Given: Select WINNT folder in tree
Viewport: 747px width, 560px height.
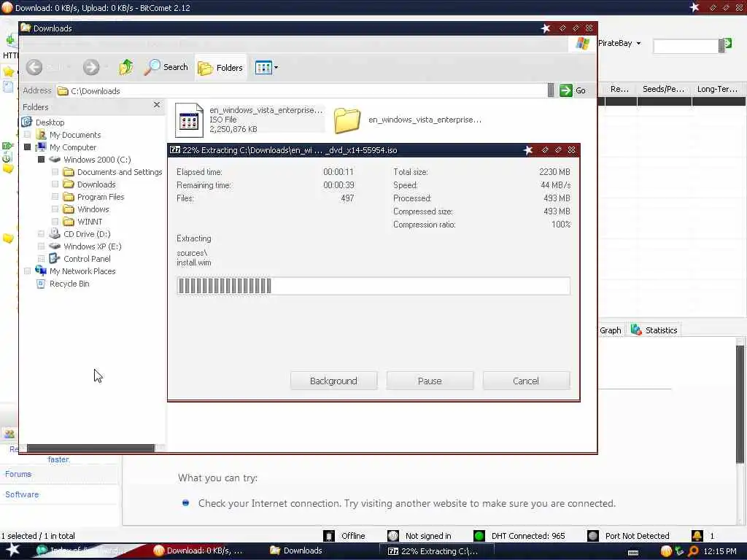Looking at the screenshot, I should (90, 222).
